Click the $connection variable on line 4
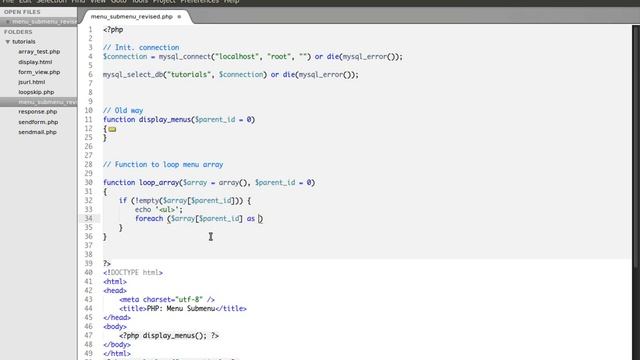The height and width of the screenshot is (360, 640). pyautogui.click(x=125, y=57)
